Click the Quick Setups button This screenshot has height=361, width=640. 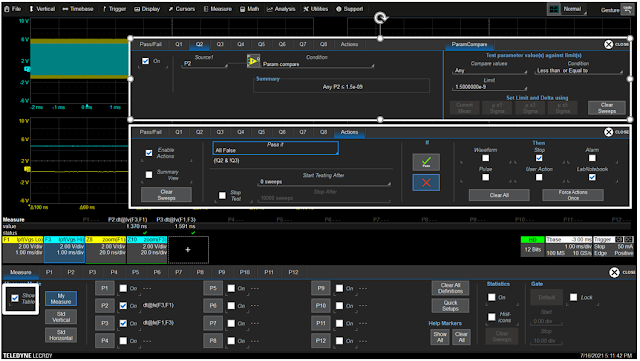click(x=450, y=305)
